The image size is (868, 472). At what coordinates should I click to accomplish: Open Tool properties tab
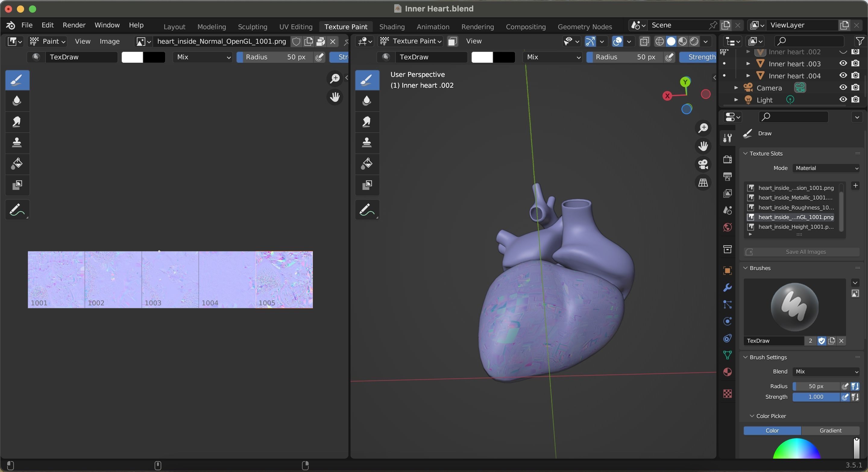(x=728, y=138)
